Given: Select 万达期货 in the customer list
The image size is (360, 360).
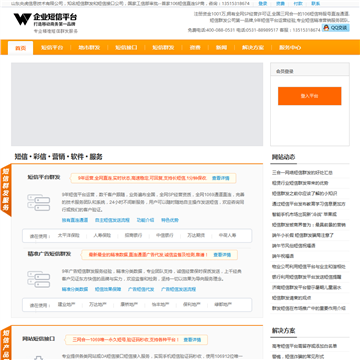Looking at the screenshot, I should (x=196, y=235).
